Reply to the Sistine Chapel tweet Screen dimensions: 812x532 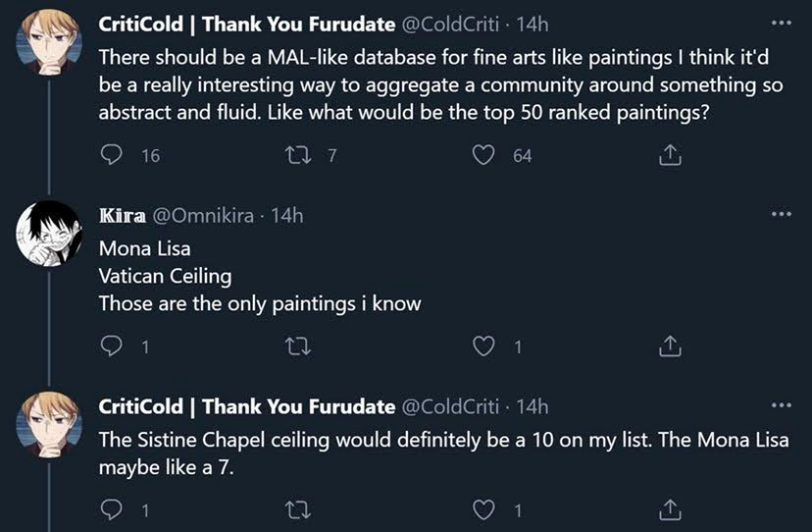click(x=113, y=509)
